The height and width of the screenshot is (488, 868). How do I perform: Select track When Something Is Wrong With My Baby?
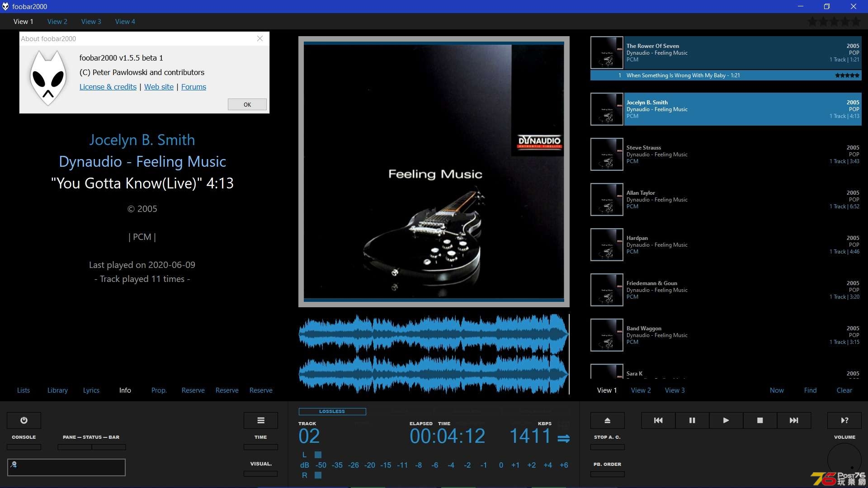726,75
